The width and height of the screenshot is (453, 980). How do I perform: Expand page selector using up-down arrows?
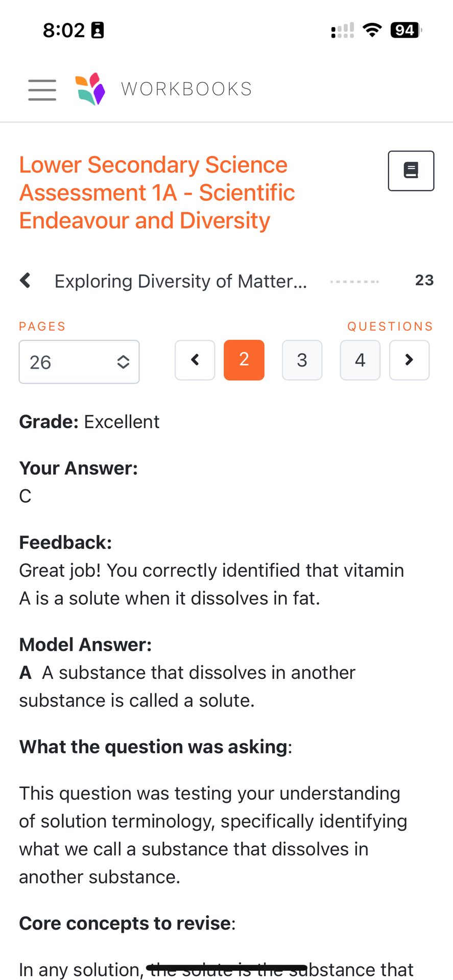[123, 362]
